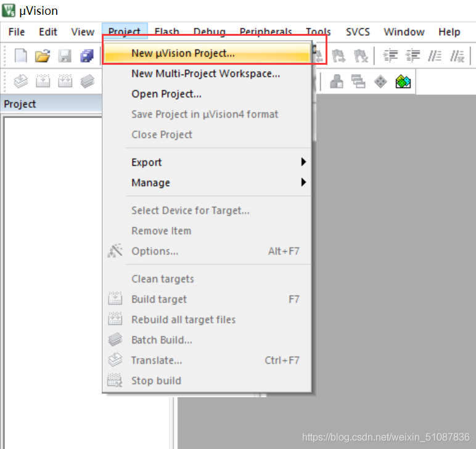Viewport: 476px width, 449px height.
Task: Click the Indent selection toolbar icon
Action: click(390, 56)
